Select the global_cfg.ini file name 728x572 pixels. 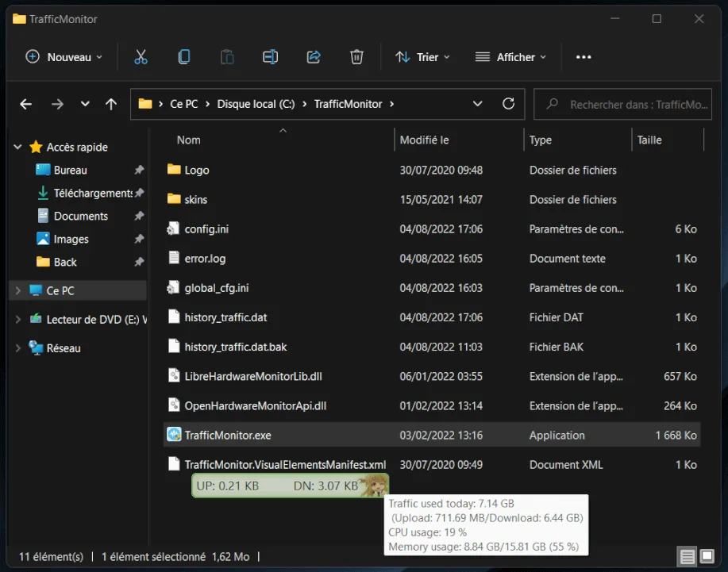pyautogui.click(x=217, y=288)
